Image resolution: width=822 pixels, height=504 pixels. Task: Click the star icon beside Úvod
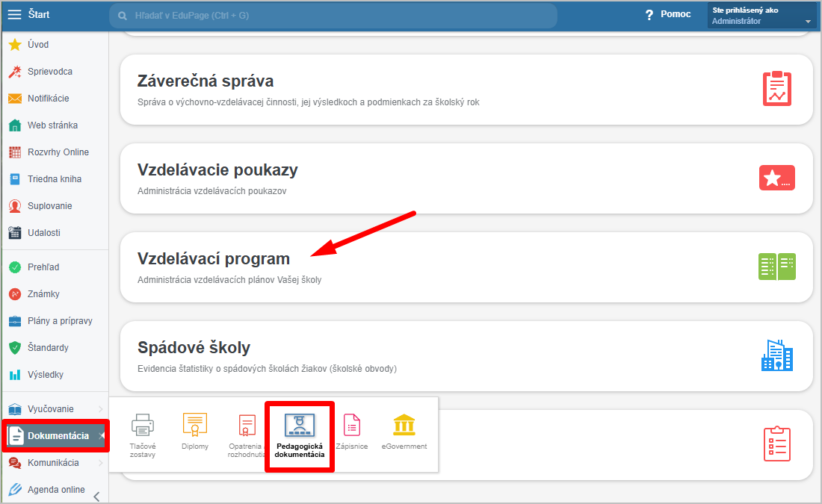(15, 45)
